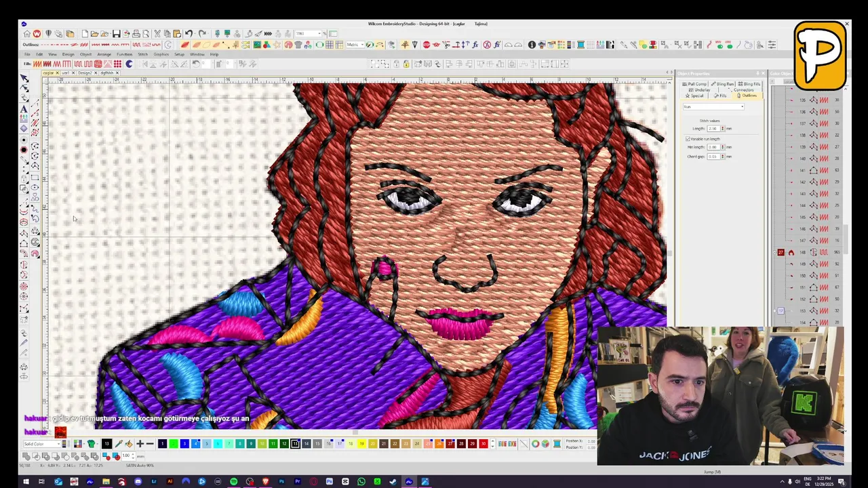The width and height of the screenshot is (868, 488).
Task: Save the design with floppy icon
Action: (x=117, y=33)
